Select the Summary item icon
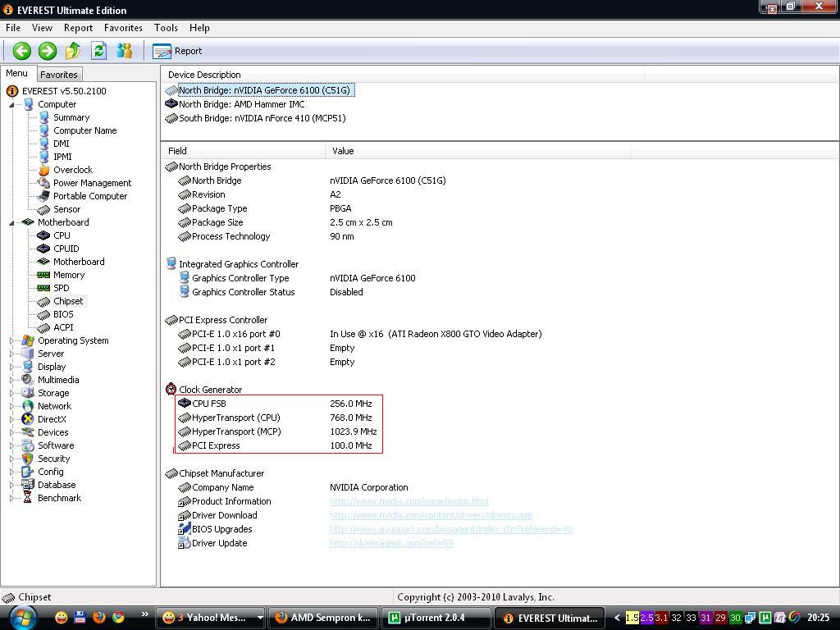The height and width of the screenshot is (630, 840). (44, 117)
